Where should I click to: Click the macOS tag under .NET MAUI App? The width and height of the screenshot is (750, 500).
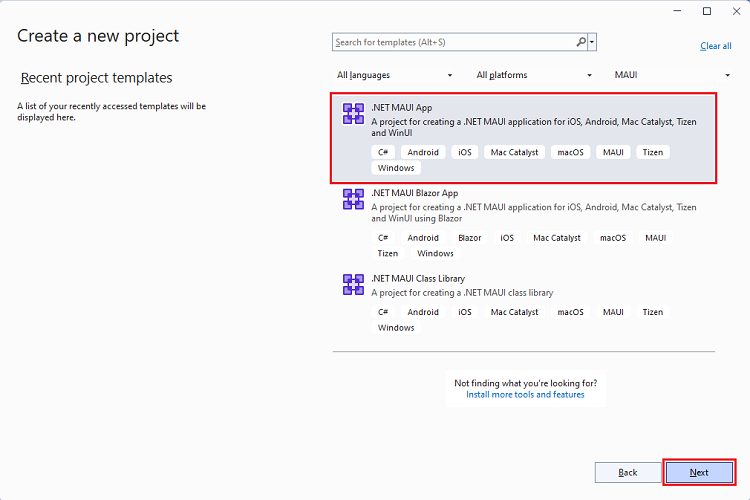click(x=570, y=153)
